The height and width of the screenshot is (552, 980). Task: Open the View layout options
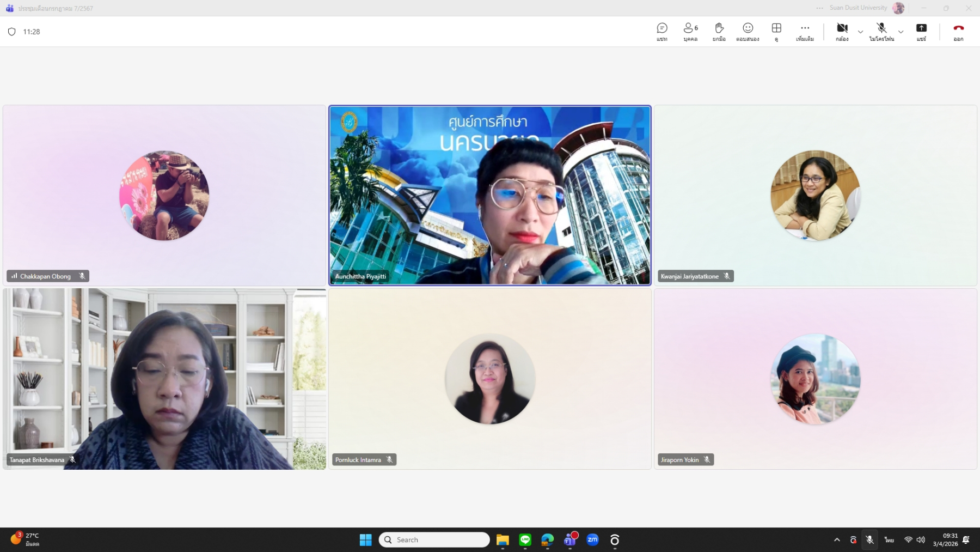(x=776, y=32)
